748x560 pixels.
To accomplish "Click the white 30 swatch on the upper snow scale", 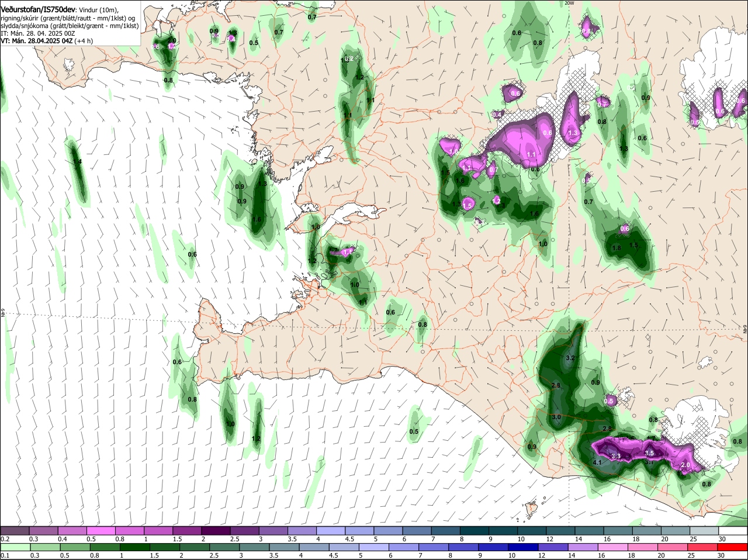I will click(x=732, y=531).
